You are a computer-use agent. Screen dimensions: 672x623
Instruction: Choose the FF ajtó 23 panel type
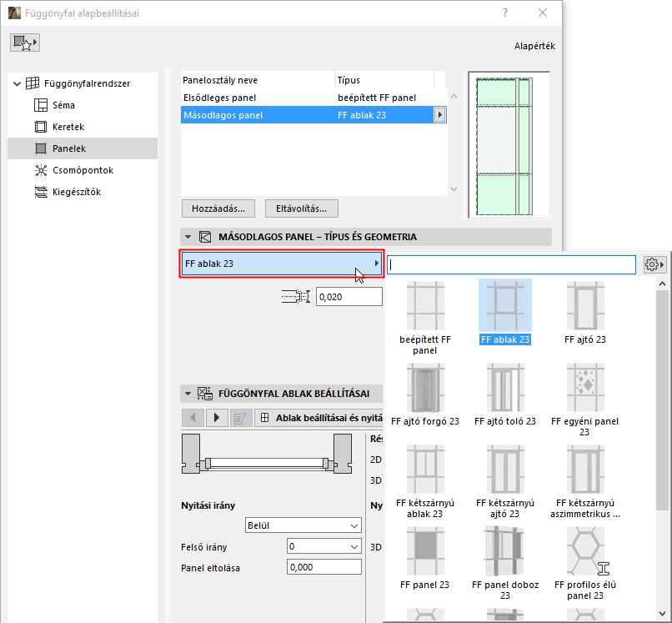(585, 313)
